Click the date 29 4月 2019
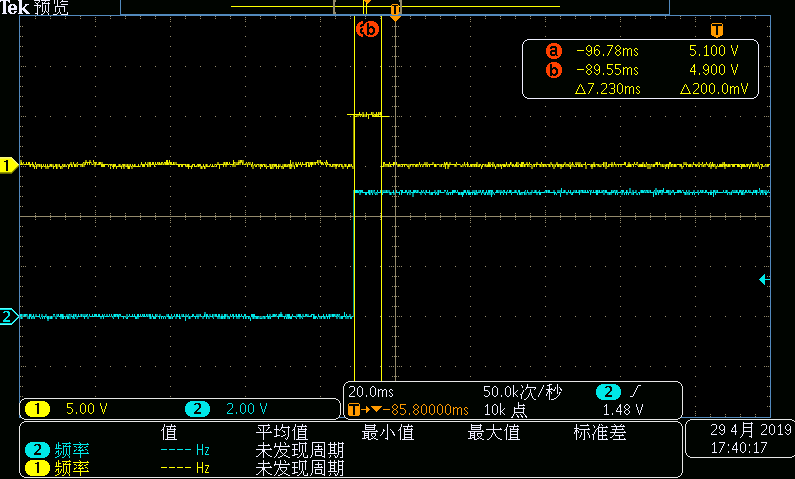795x479 pixels. tap(750, 430)
